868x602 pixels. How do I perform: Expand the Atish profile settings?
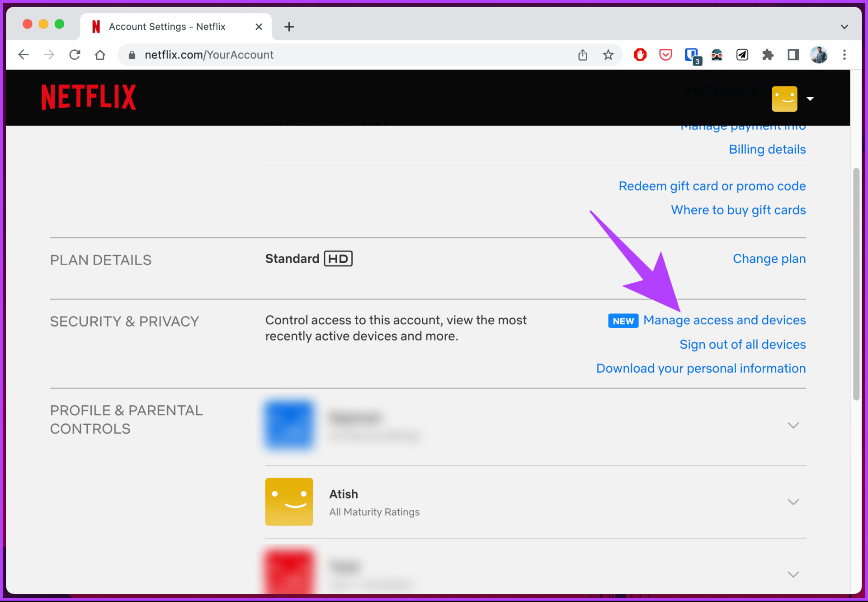coord(793,502)
